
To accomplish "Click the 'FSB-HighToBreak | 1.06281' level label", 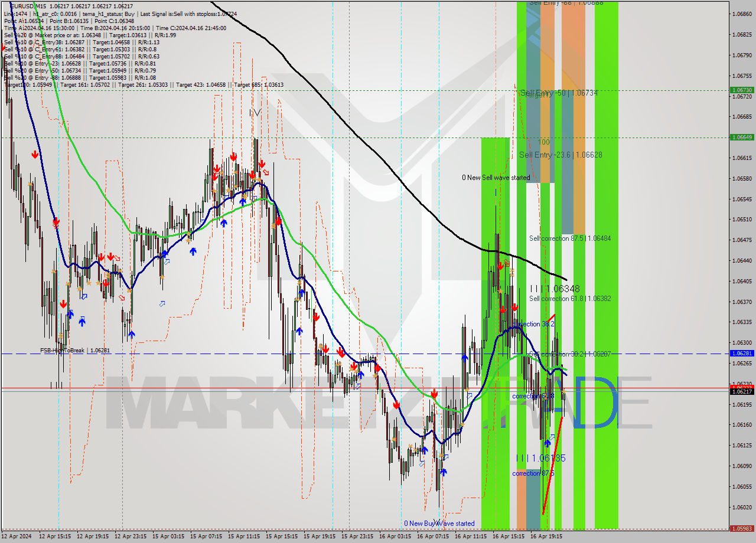I will click(75, 351).
